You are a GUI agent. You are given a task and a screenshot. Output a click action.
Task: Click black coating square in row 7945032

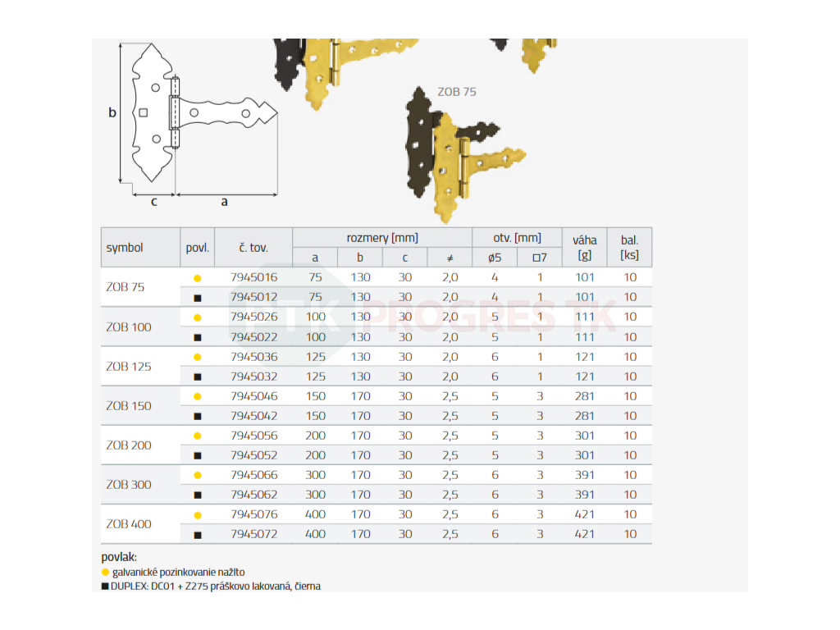[198, 377]
